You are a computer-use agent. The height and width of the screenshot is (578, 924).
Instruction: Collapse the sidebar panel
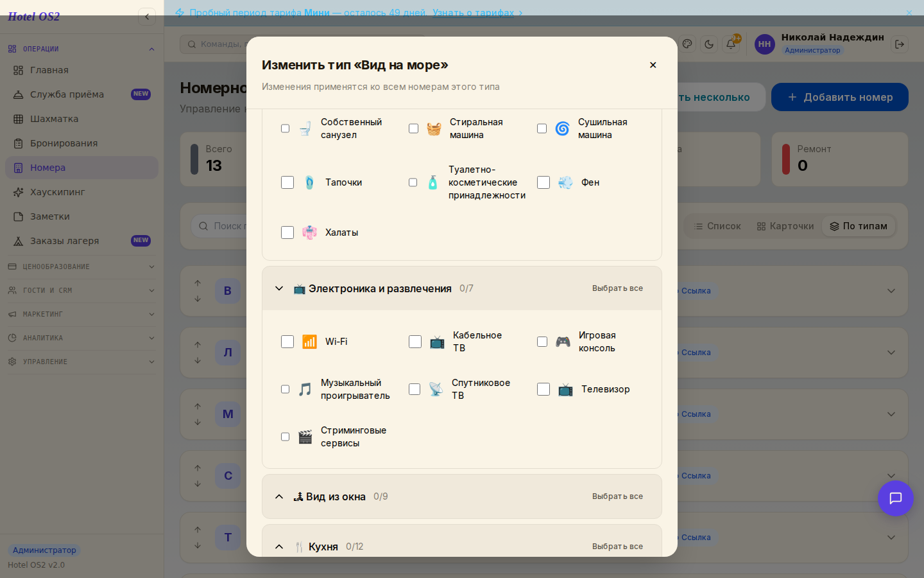coord(147,17)
